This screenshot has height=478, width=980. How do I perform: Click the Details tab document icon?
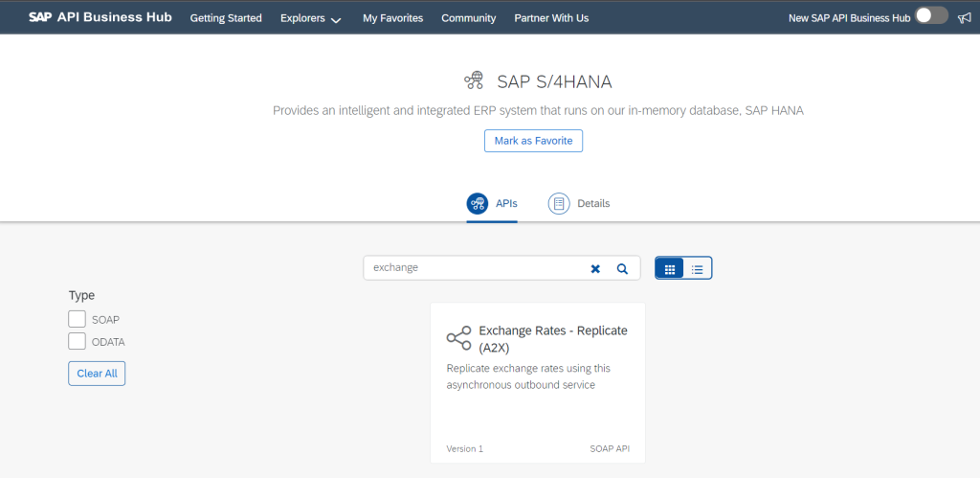[559, 203]
